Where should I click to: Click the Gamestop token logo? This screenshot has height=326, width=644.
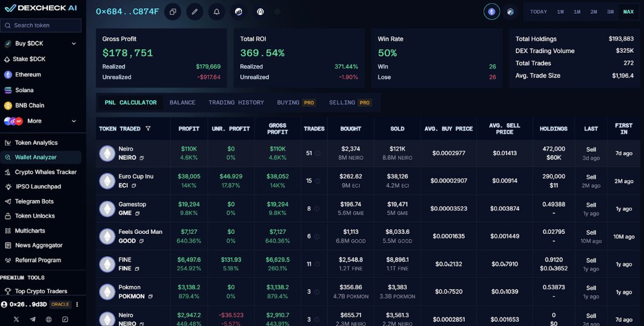(x=107, y=209)
